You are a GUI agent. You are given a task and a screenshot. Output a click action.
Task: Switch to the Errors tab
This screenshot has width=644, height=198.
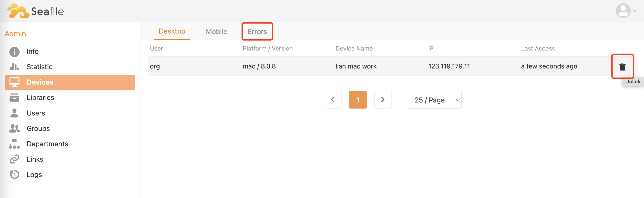(257, 31)
